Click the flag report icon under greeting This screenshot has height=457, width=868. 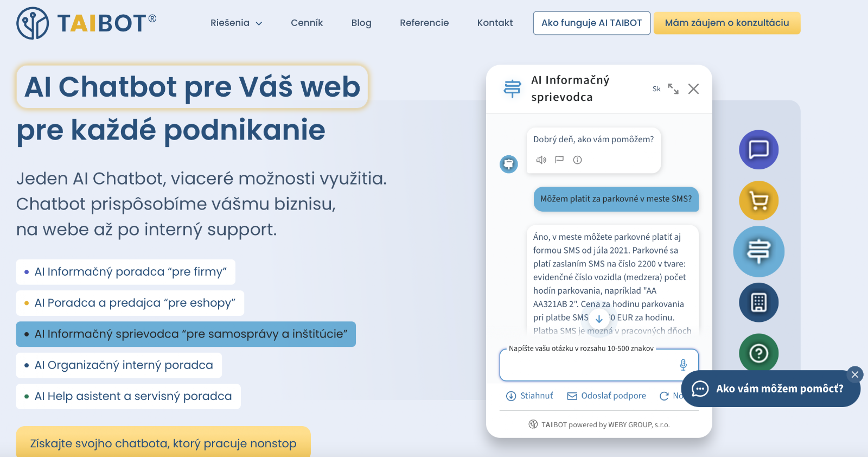(559, 160)
